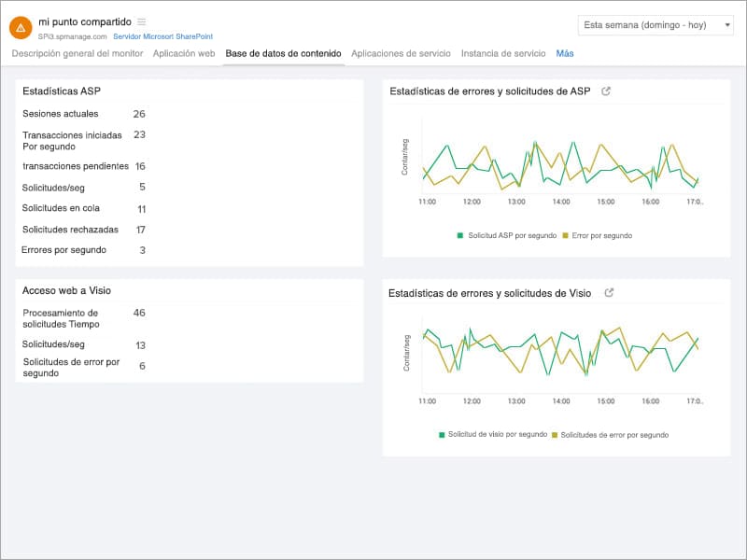Switch to Descripción general del monitor tab
Viewport: 747px width, 560px height.
click(x=78, y=53)
